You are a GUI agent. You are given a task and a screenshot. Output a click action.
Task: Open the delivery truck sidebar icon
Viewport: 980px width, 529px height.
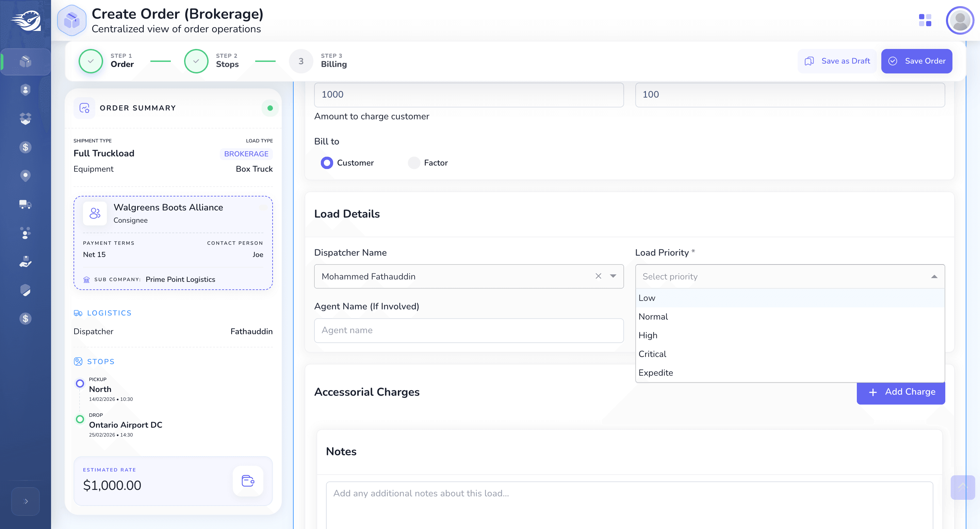click(x=25, y=204)
